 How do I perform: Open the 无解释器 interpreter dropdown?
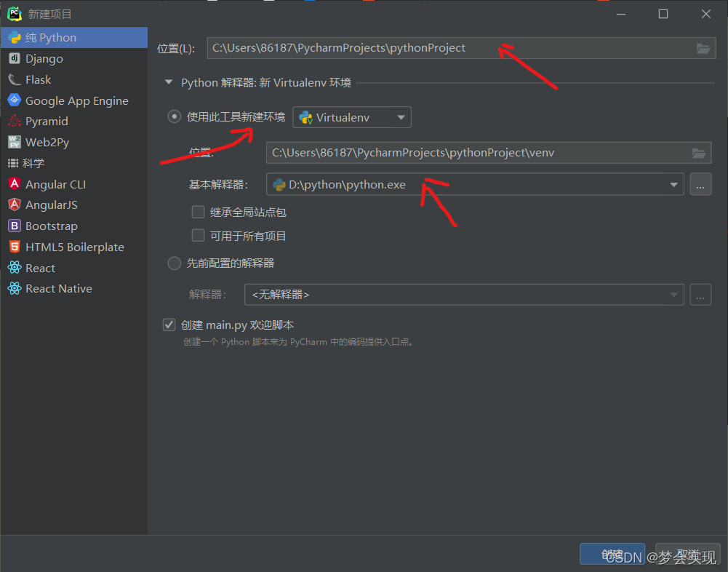click(464, 295)
